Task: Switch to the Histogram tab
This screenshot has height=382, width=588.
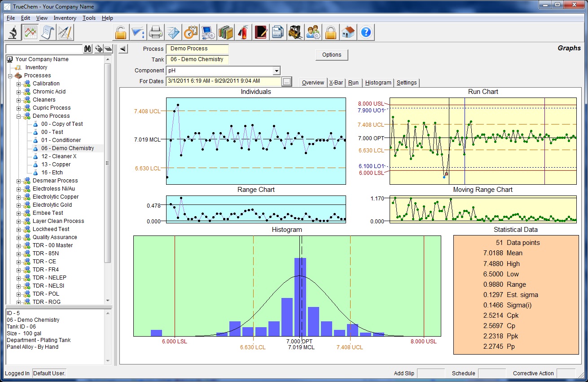Action: pyautogui.click(x=378, y=83)
